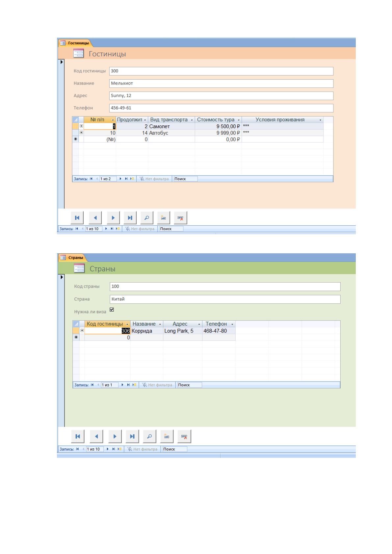Expand the Самолет tour row subdatasheet
Viewport: 392px width, 554px height.
(81, 126)
